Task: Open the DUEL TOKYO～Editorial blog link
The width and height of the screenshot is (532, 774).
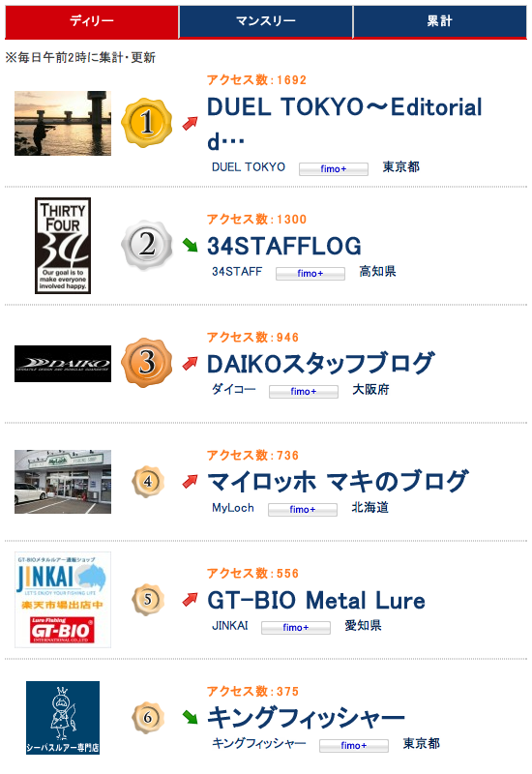Action: 344,124
